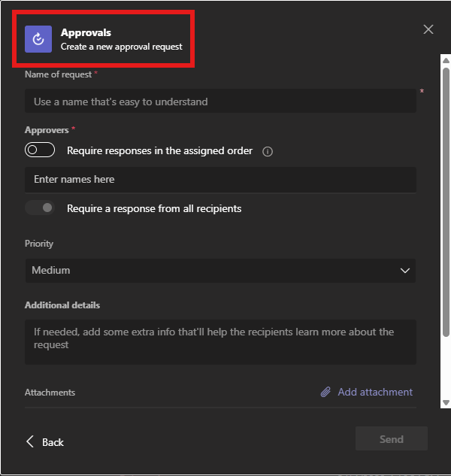The height and width of the screenshot is (476, 451).
Task: Click the Create a new approval request text
Action: point(122,47)
